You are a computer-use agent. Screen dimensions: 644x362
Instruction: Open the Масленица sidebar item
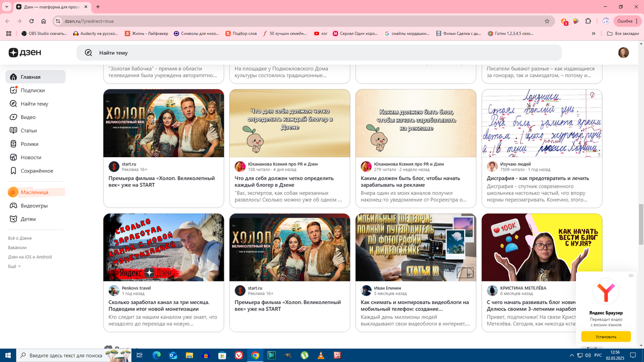(x=35, y=192)
